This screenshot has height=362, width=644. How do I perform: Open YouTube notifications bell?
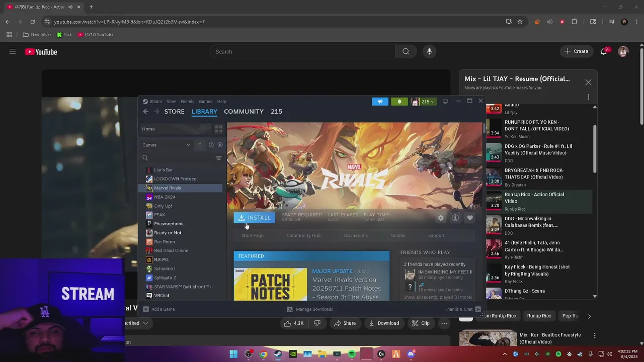pyautogui.click(x=604, y=51)
